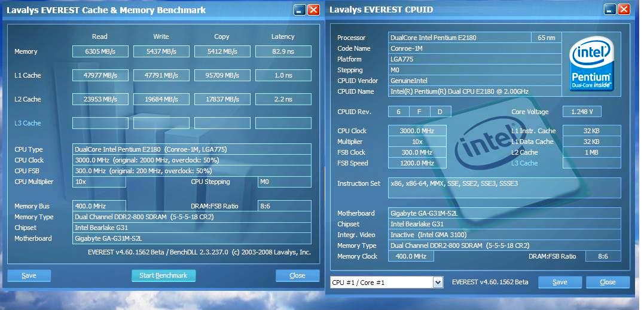Click Integr. Video Inactive Intel GMA 3100

point(505,235)
